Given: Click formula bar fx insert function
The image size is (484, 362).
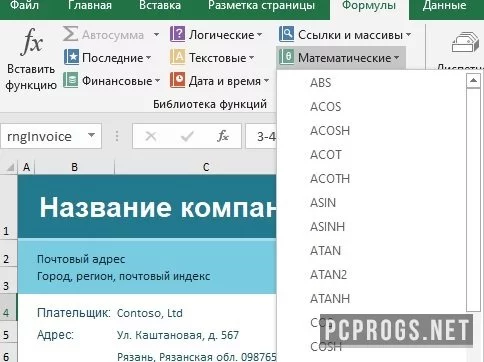Looking at the screenshot, I should 223,136.
